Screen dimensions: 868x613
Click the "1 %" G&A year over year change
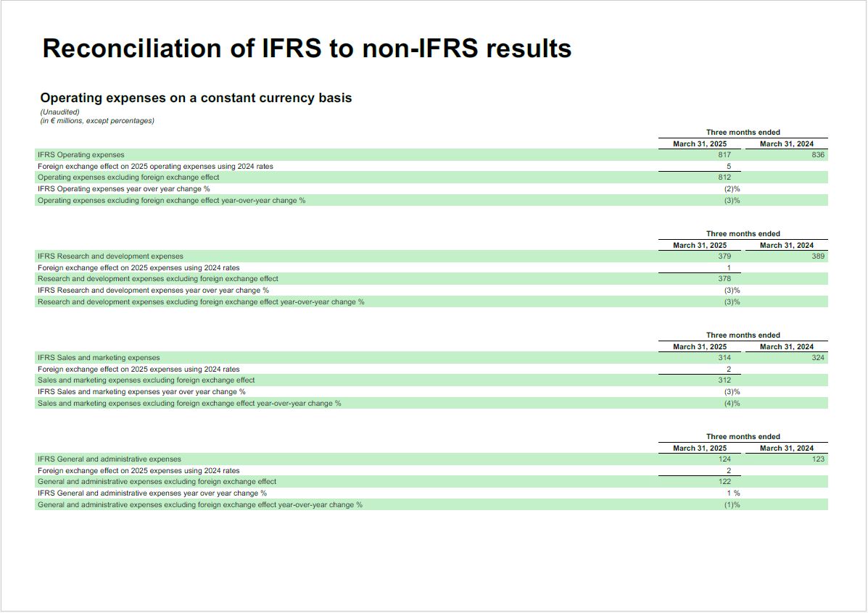coord(733,493)
